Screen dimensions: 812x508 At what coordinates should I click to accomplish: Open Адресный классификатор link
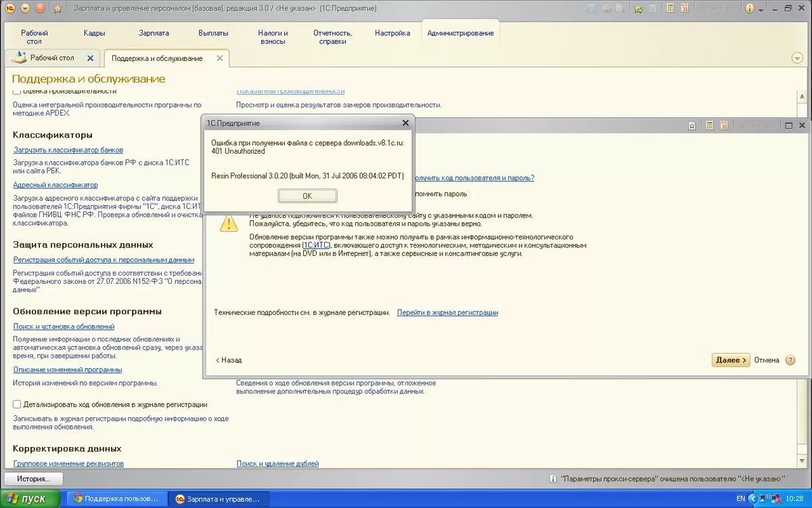point(55,185)
